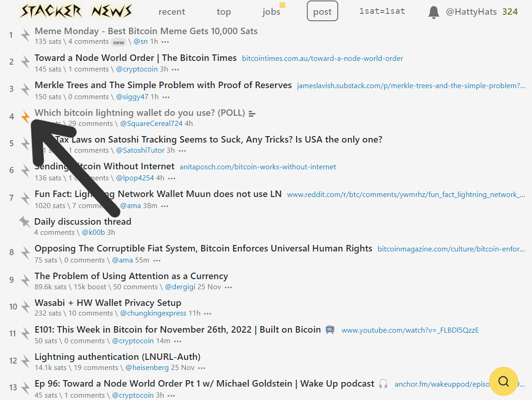Switch to the top tab

pyautogui.click(x=224, y=12)
